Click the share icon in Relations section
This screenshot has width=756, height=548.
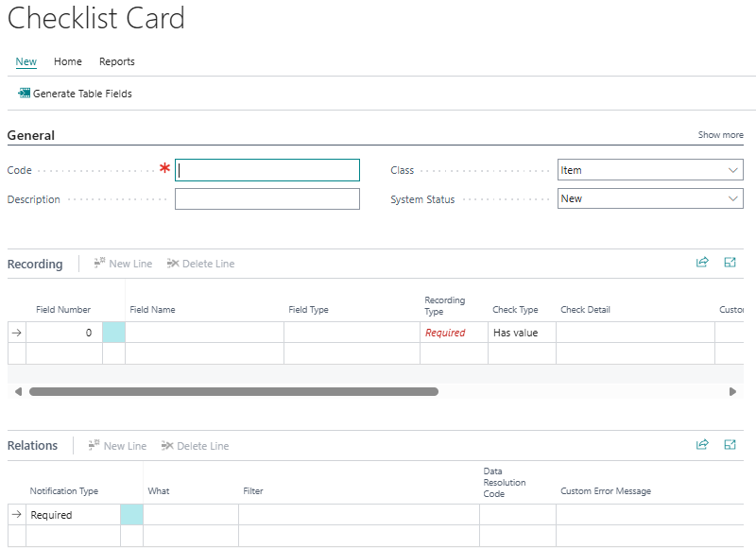click(x=702, y=444)
